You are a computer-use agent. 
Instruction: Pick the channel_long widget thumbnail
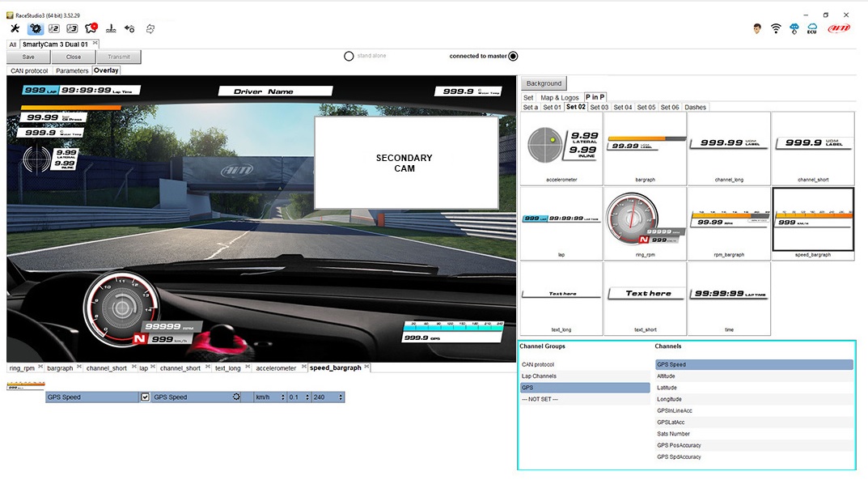coord(729,148)
